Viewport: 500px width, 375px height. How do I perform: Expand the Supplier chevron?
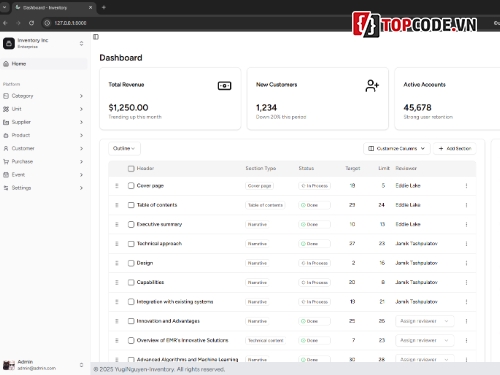pos(81,122)
